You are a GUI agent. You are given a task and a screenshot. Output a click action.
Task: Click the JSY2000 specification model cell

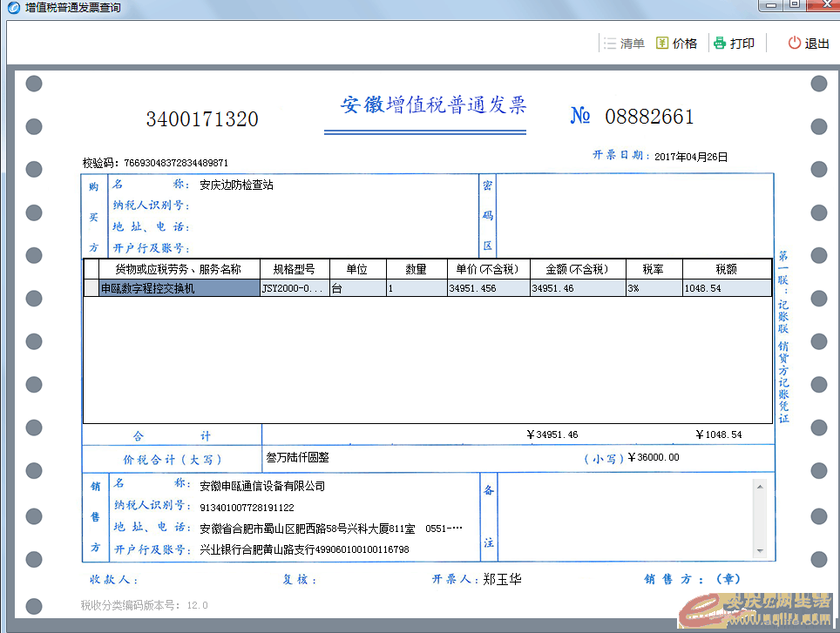pos(294,288)
